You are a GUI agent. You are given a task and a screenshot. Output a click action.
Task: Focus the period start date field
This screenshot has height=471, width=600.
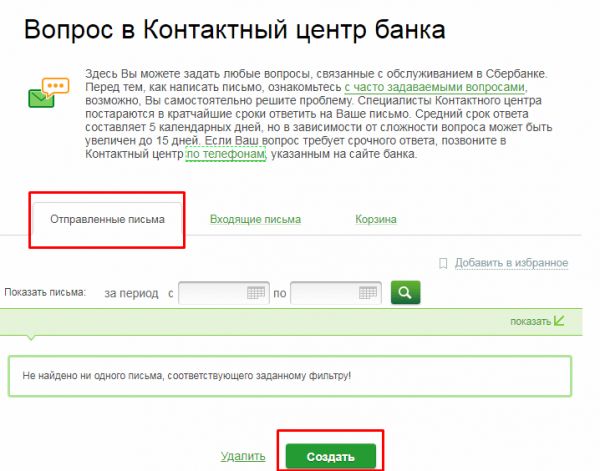click(x=224, y=293)
